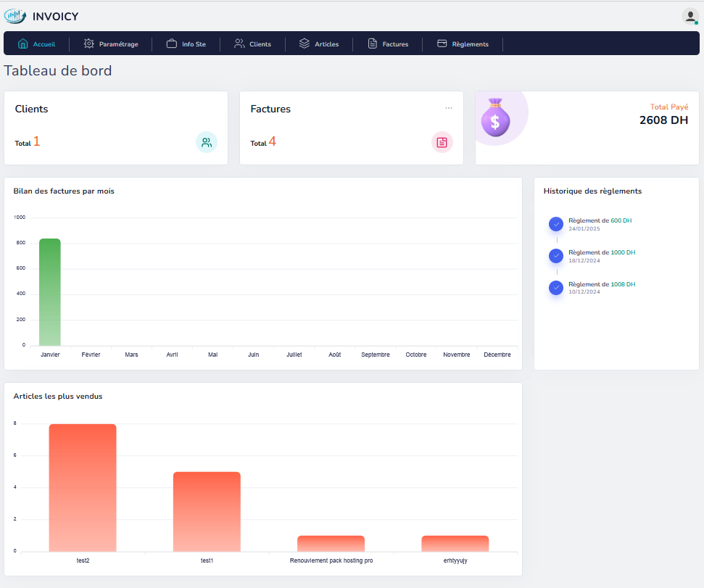Select the Factures navigation item
704x588 pixels.
(x=388, y=44)
